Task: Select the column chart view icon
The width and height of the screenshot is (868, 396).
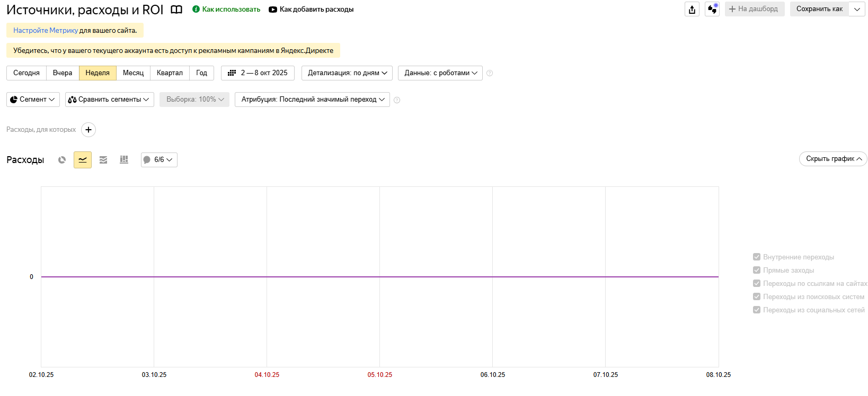Action: 124,160
